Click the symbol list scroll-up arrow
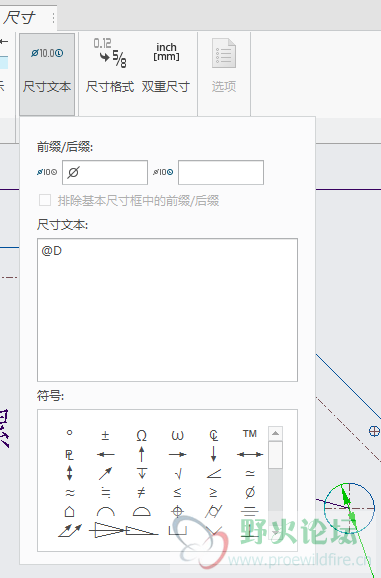Screen dimensions: 381x578 [x=276, y=434]
